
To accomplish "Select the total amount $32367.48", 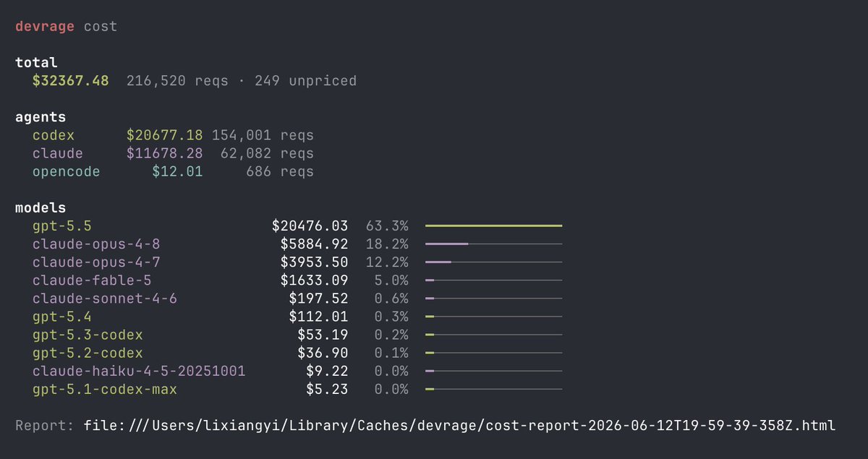I will (70, 81).
